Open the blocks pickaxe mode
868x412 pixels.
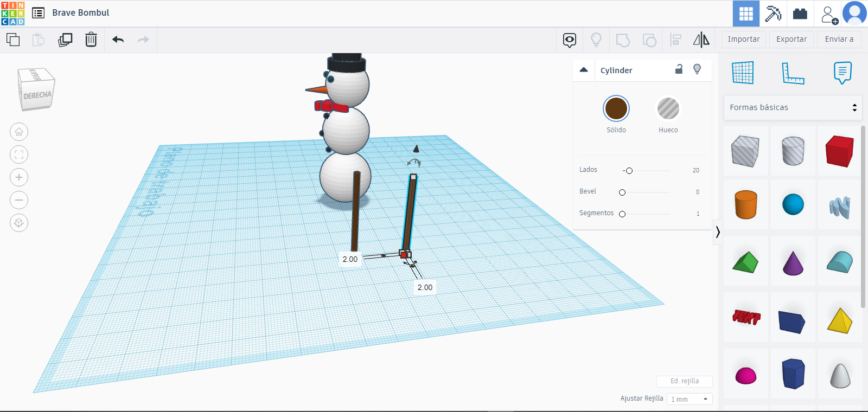click(773, 14)
